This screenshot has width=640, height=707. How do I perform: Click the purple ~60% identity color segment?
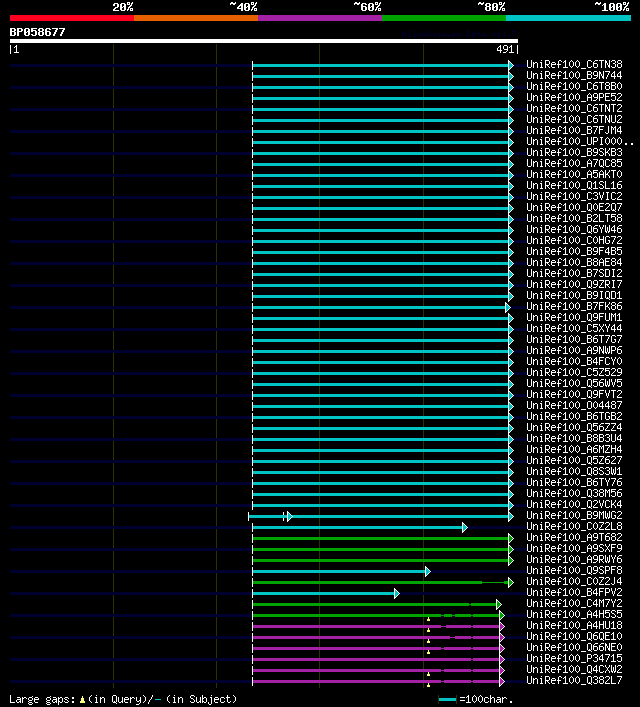pyautogui.click(x=320, y=18)
